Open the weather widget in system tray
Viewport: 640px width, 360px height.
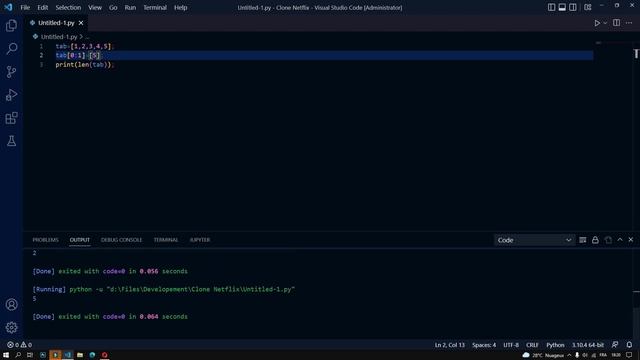[543, 355]
